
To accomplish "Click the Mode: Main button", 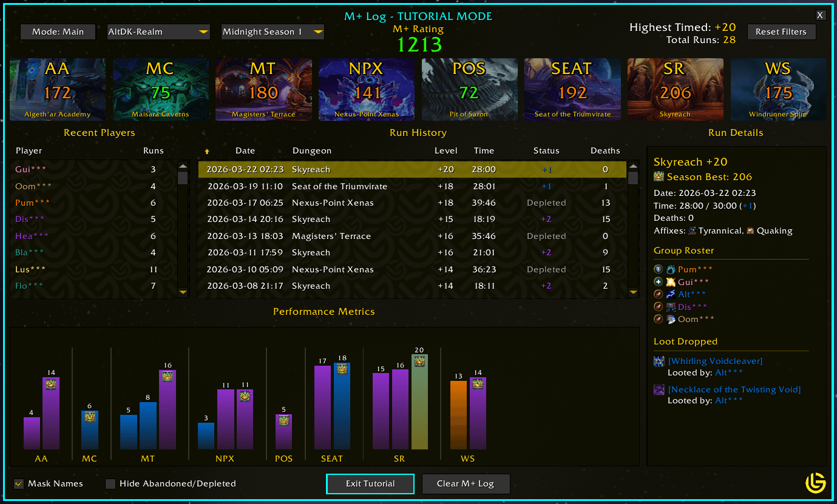I will click(x=58, y=32).
